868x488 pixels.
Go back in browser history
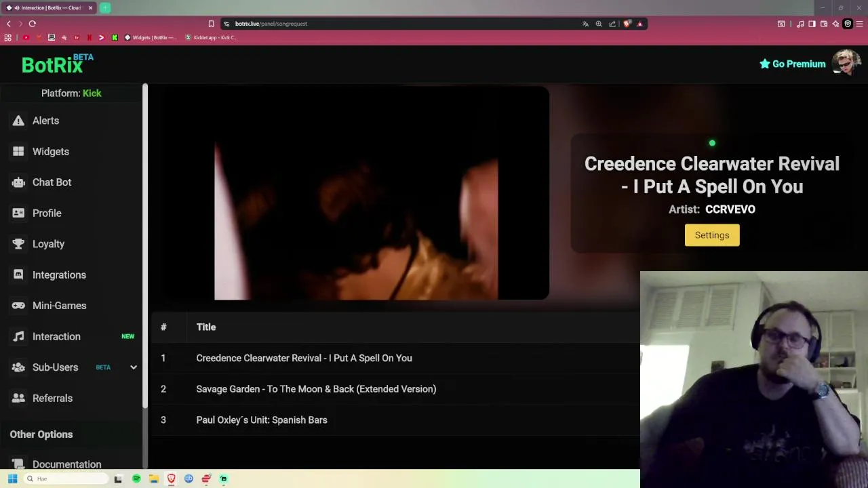8,24
